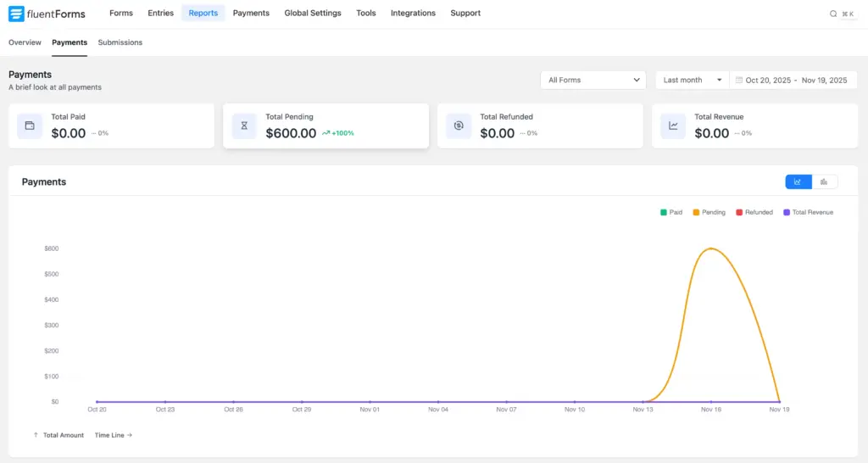Click the Nov 16 axis label
The height and width of the screenshot is (463, 868).
[711, 410]
